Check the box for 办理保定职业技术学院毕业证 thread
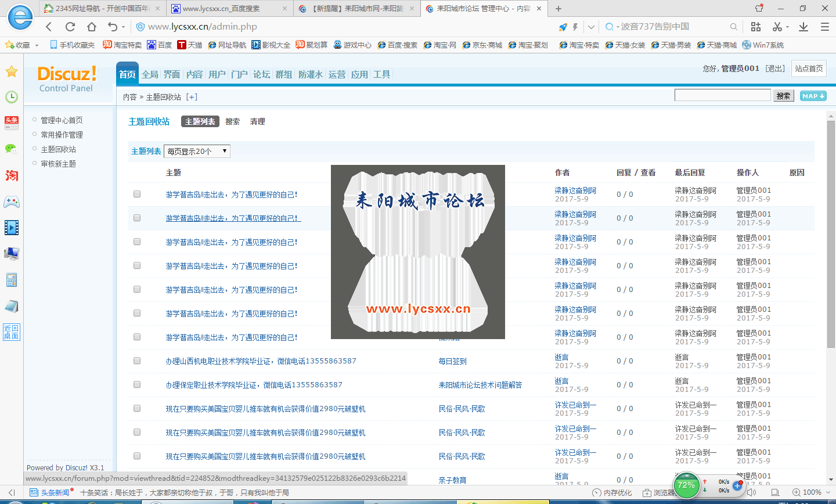Image resolution: width=836 pixels, height=504 pixels. pos(137,384)
